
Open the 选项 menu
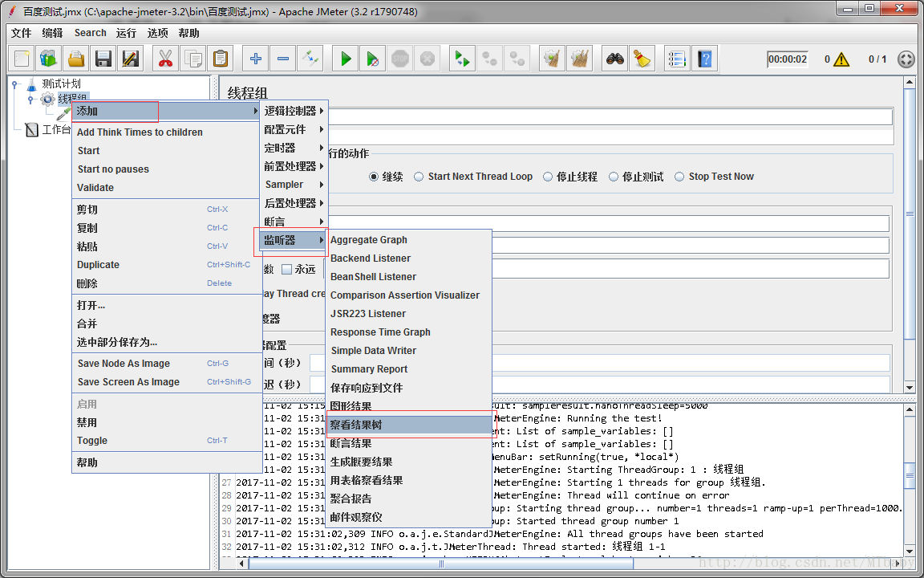pos(157,33)
